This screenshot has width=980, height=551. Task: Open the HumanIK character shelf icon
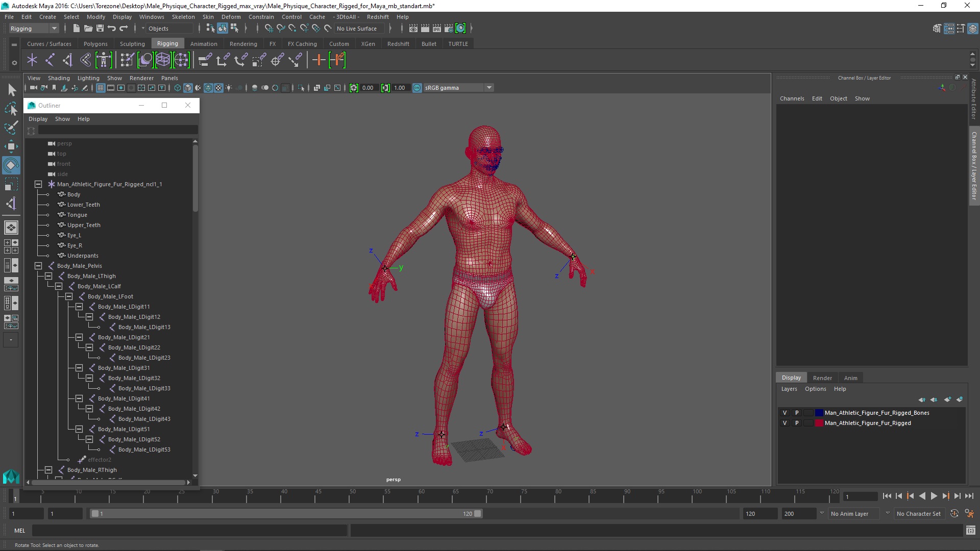tap(104, 60)
